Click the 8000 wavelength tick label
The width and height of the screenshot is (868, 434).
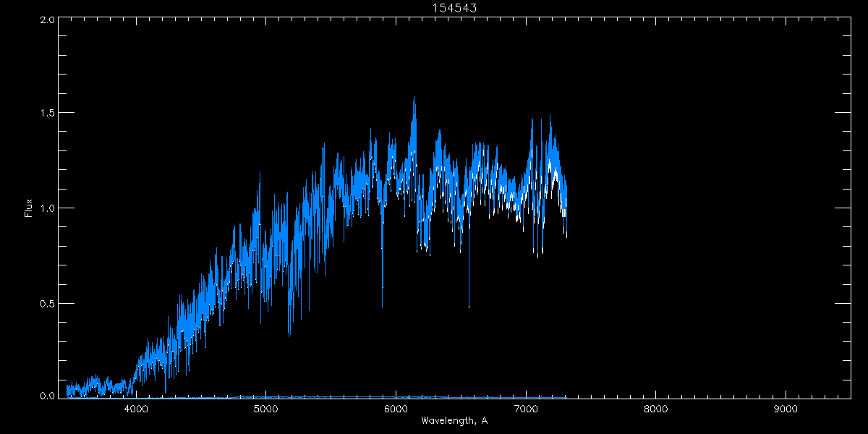point(656,409)
